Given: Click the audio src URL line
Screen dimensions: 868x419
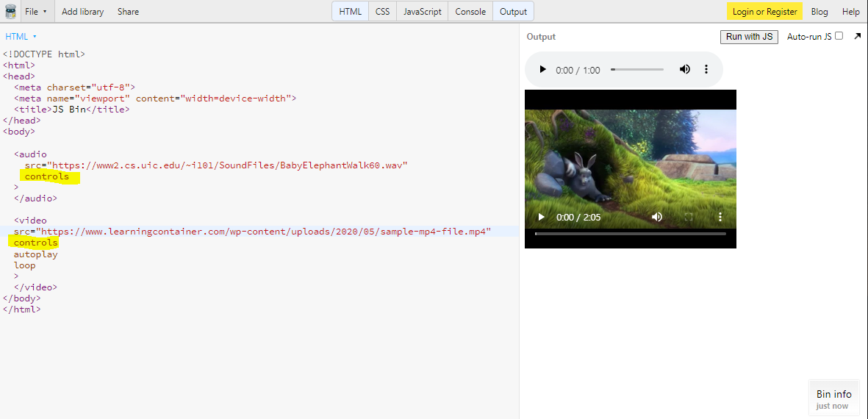Looking at the screenshot, I should pyautogui.click(x=216, y=165).
